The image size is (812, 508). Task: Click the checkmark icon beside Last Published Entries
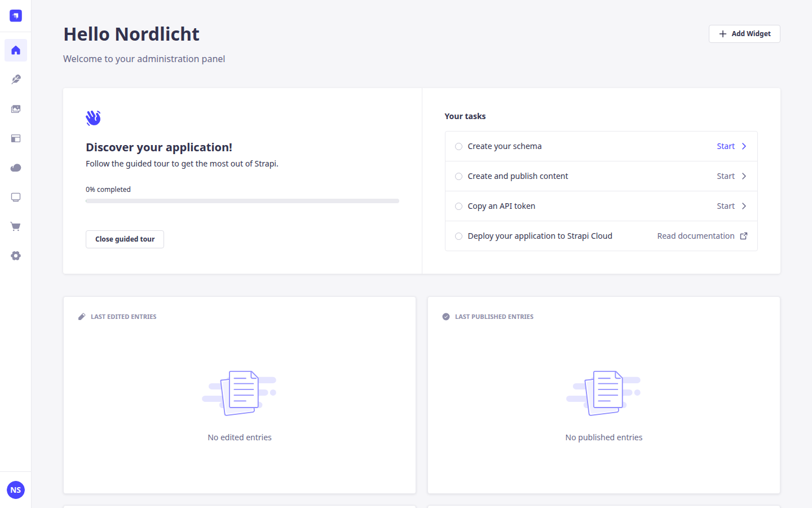click(x=446, y=317)
